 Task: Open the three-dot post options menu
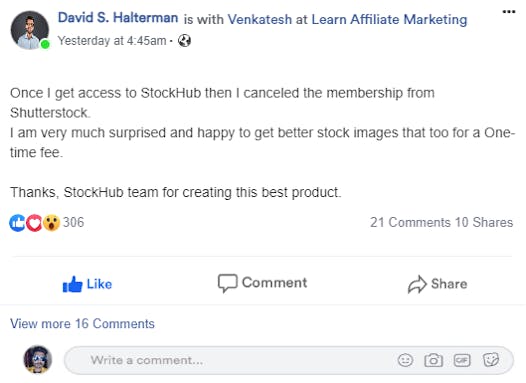point(509,12)
